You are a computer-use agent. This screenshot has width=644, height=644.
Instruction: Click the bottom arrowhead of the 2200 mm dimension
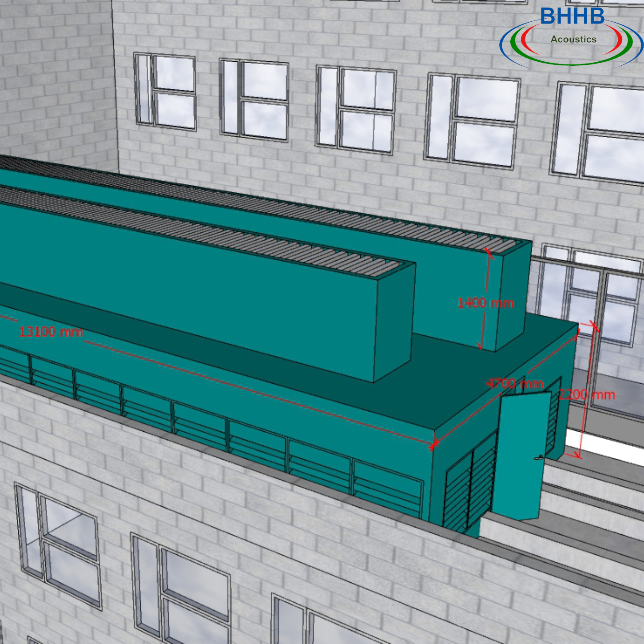pos(577,455)
